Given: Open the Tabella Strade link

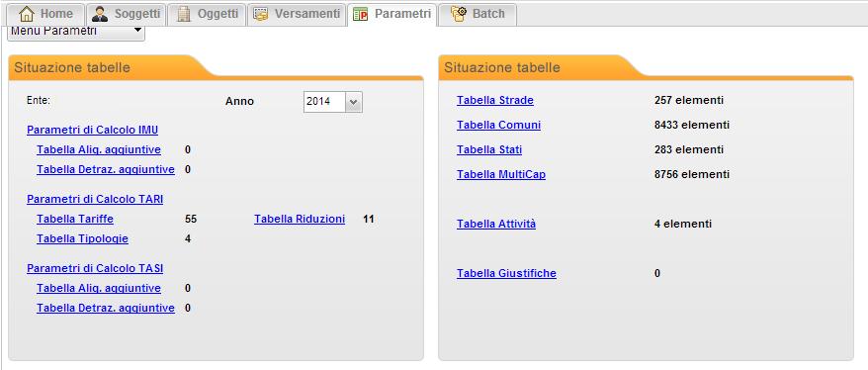Looking at the screenshot, I should [x=495, y=100].
